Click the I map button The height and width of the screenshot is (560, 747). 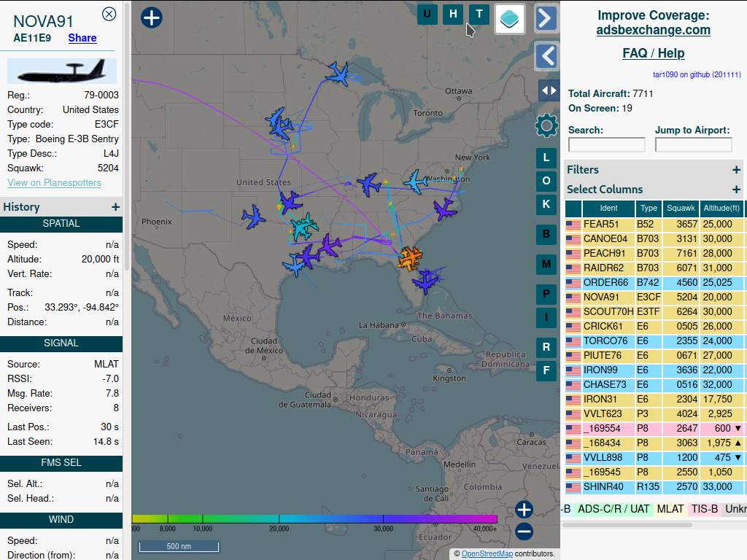coord(546,318)
